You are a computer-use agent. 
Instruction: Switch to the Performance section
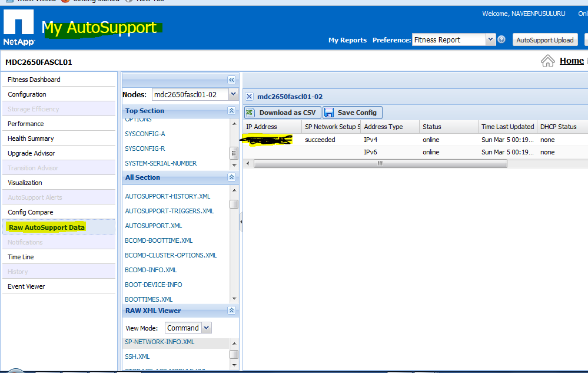[x=25, y=123]
